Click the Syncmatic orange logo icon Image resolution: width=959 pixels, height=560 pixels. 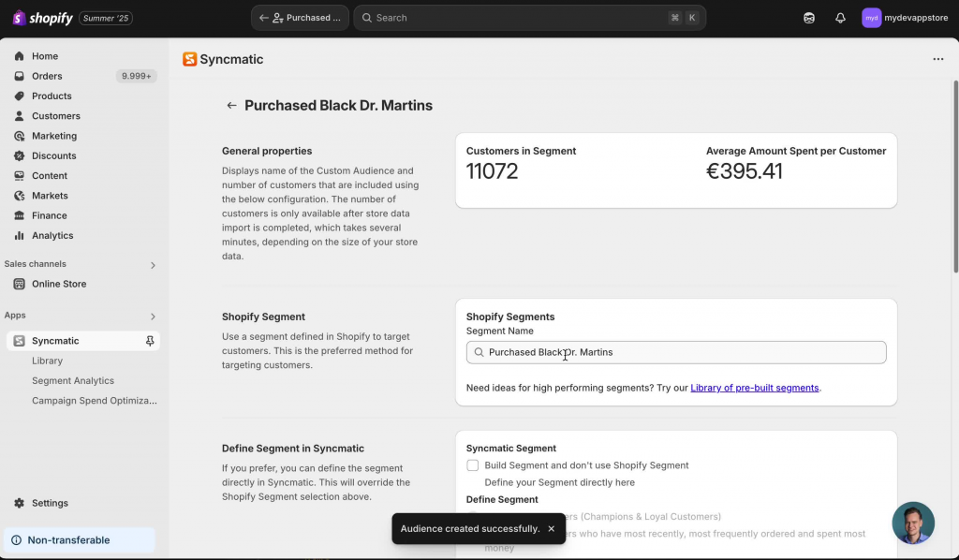coord(189,59)
